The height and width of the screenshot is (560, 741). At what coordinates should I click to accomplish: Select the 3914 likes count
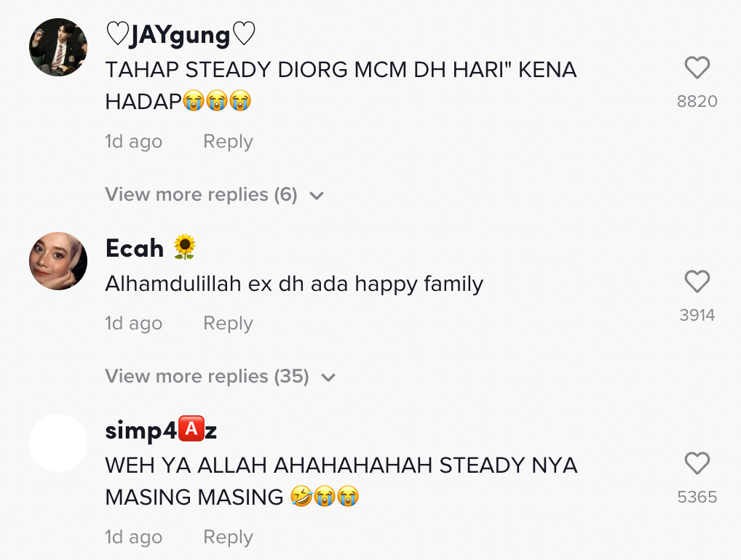697,315
